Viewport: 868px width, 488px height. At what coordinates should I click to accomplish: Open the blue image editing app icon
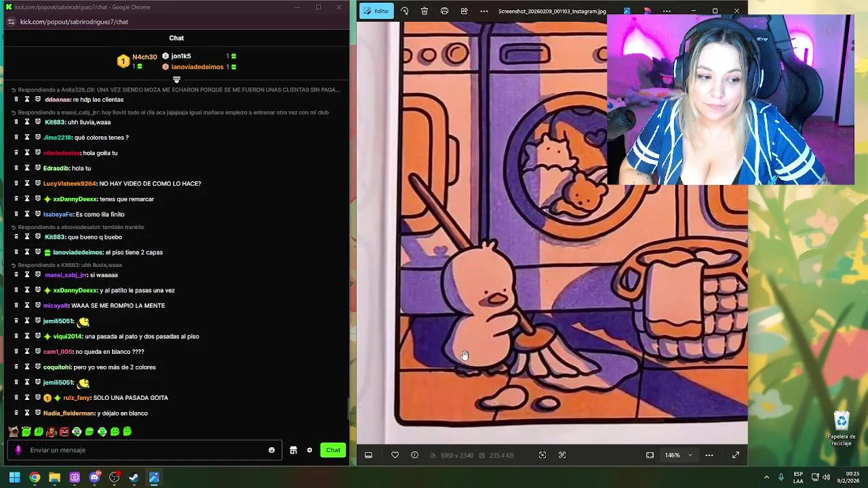627,11
